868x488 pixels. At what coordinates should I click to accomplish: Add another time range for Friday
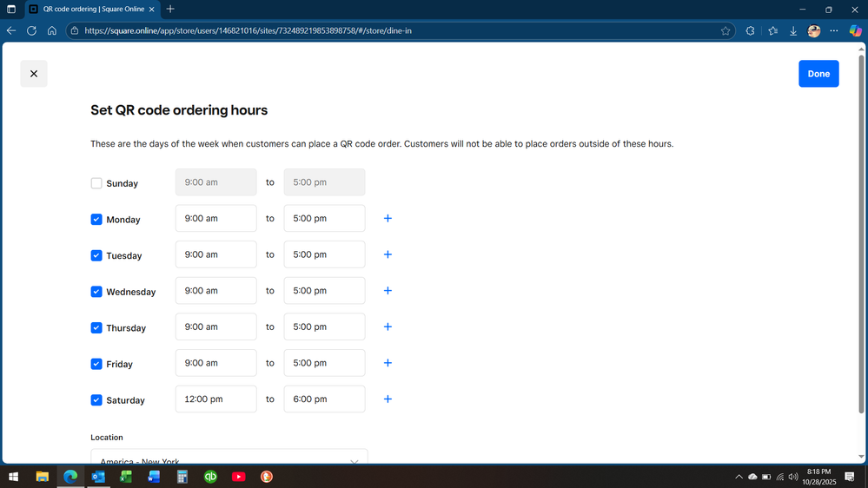(x=388, y=363)
